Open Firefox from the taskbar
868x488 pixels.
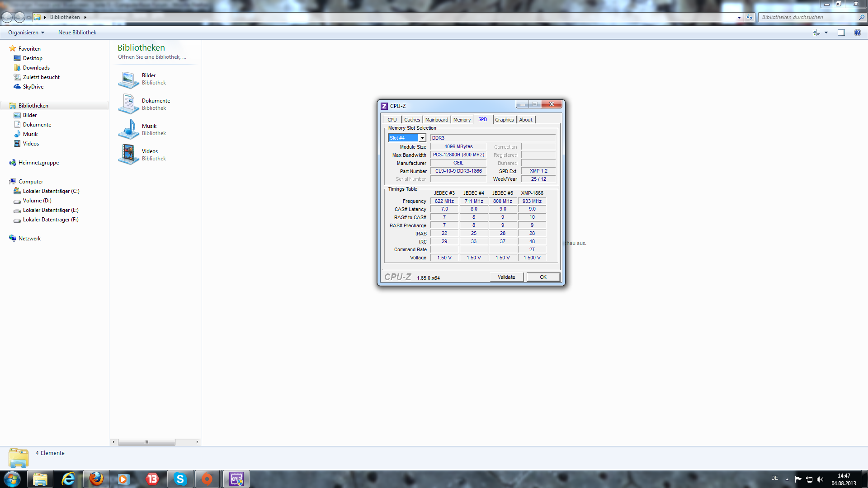(x=96, y=479)
